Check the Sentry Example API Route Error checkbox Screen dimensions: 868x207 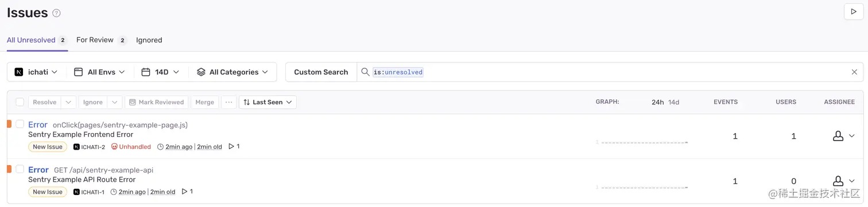click(20, 169)
